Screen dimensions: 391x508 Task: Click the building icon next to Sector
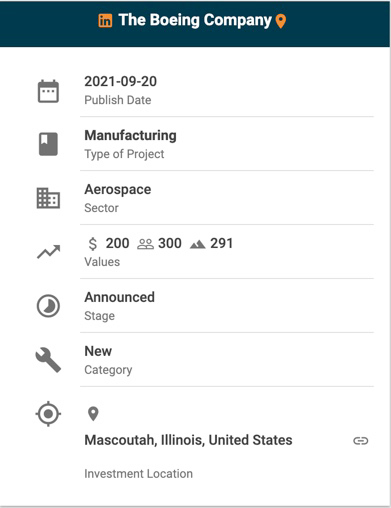pos(48,198)
